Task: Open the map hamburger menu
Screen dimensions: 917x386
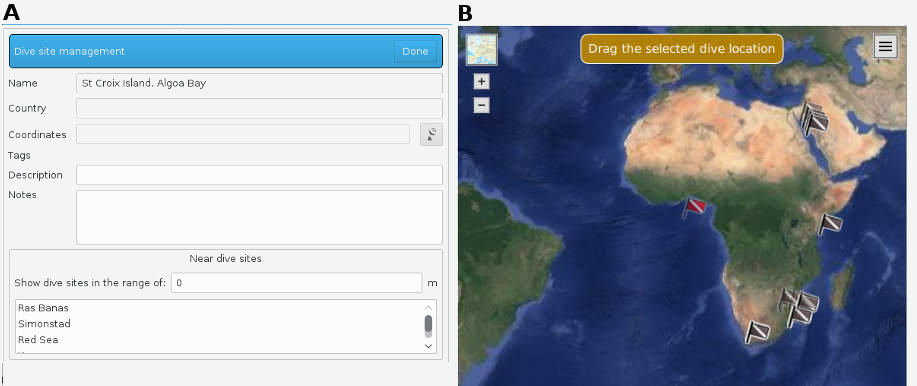Action: (x=885, y=46)
